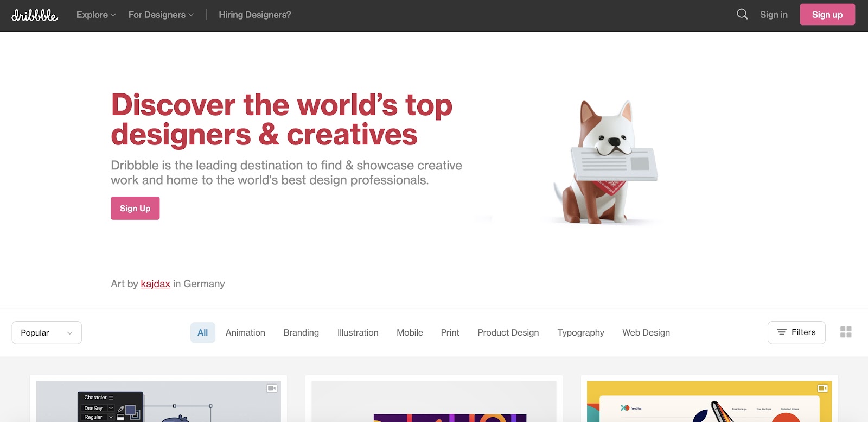Viewport: 868px width, 422px height.
Task: Expand the For Designers menu
Action: (161, 15)
